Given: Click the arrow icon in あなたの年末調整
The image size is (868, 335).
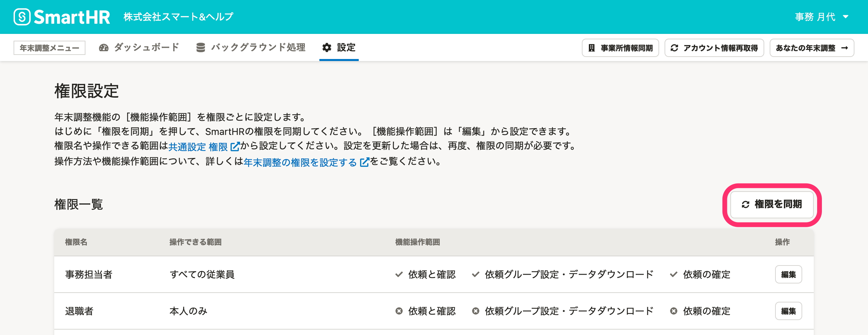Looking at the screenshot, I should (x=845, y=48).
